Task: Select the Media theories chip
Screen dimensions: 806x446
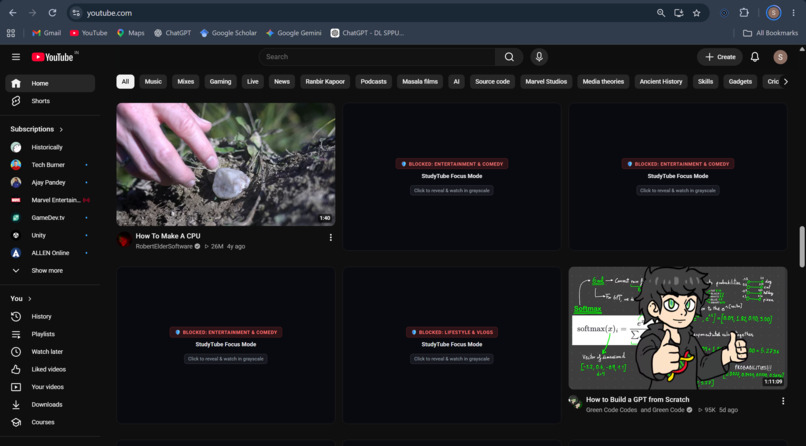Action: [x=603, y=81]
